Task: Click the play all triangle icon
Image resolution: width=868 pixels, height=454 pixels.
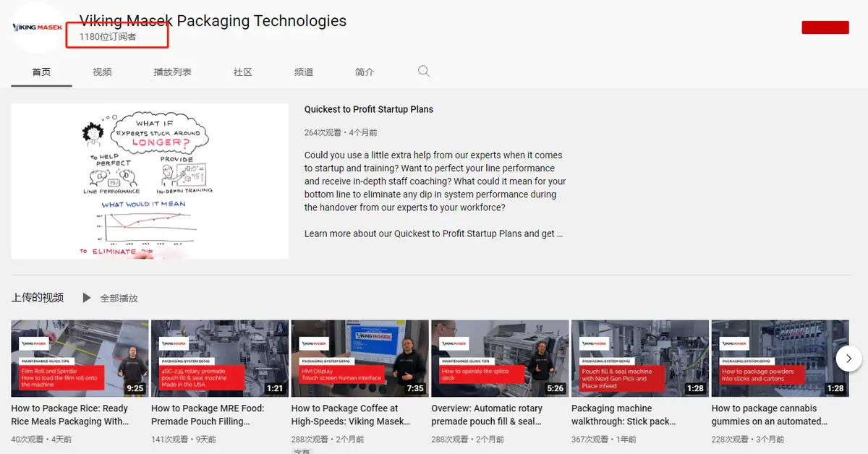Action: [87, 298]
